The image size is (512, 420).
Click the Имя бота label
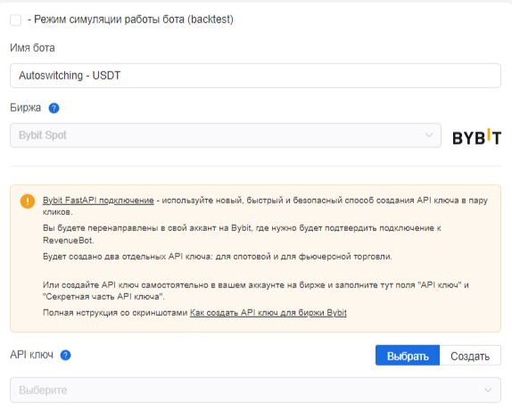click(32, 48)
